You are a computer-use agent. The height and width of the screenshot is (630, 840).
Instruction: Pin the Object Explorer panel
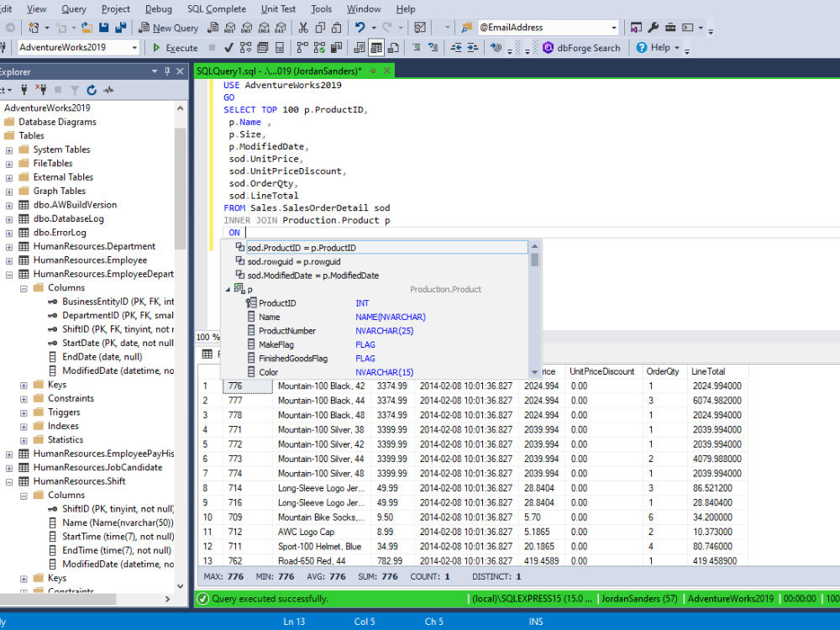click(167, 71)
